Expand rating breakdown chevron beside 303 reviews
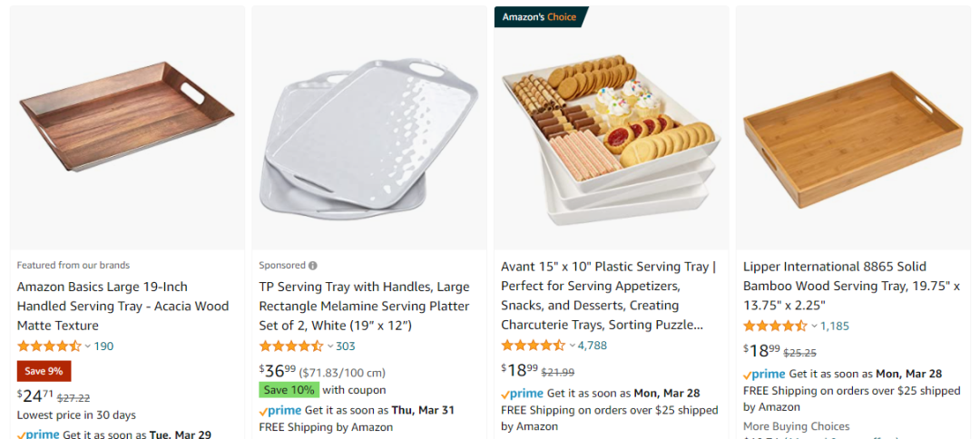The image size is (980, 439). tap(330, 346)
